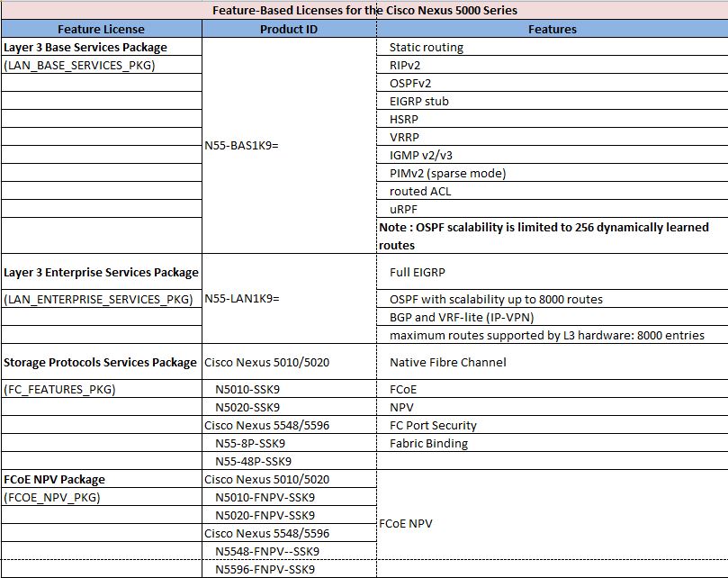Select the 'N5020-SSK9' product ID
Viewport: 728px width, 578px height.
point(289,407)
